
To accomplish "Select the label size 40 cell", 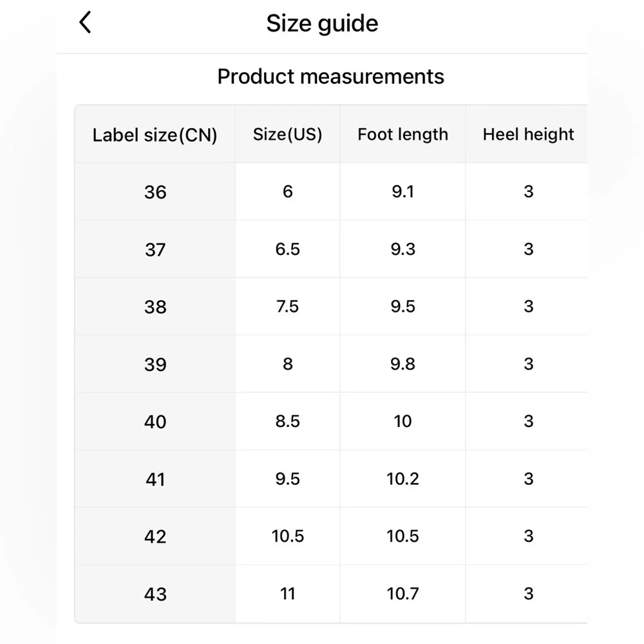I will pos(155,422).
